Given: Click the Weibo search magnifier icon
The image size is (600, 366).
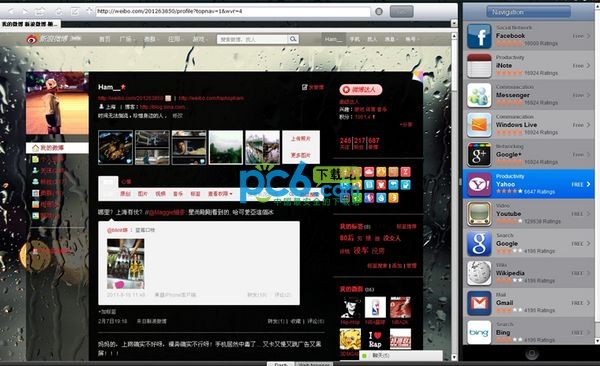Looking at the screenshot, I should click(293, 39).
